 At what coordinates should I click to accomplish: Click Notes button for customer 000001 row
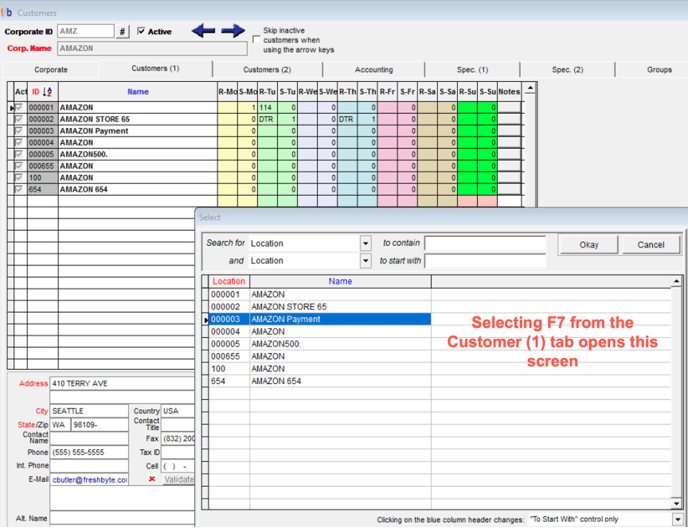pyautogui.click(x=509, y=107)
